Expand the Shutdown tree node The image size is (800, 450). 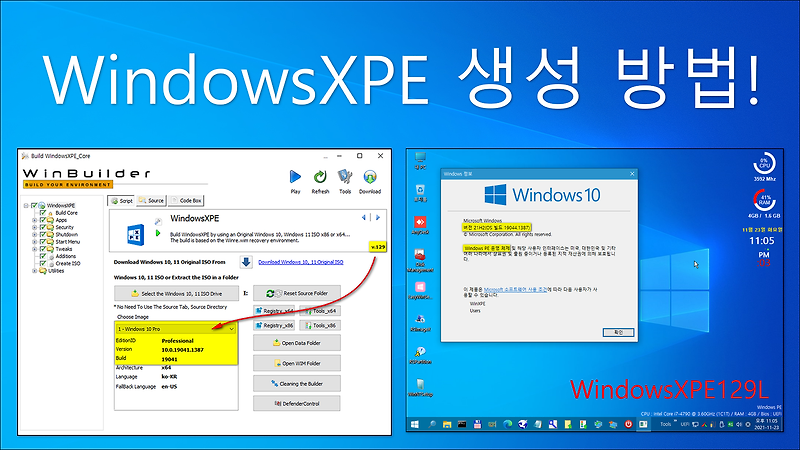click(35, 235)
